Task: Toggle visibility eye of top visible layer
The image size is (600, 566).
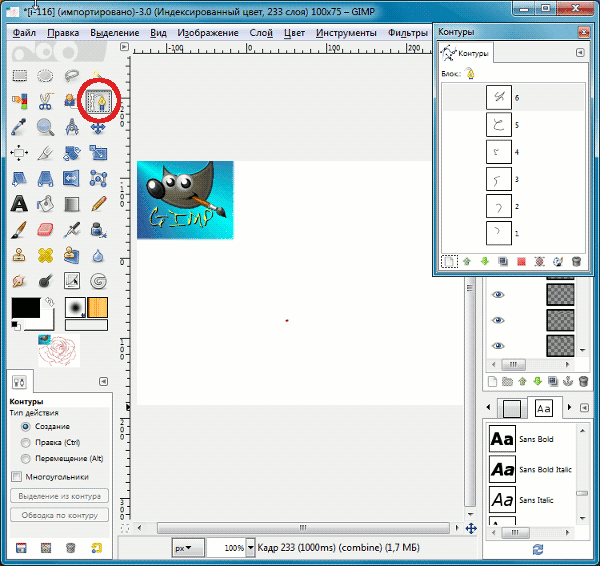Action: coord(497,295)
